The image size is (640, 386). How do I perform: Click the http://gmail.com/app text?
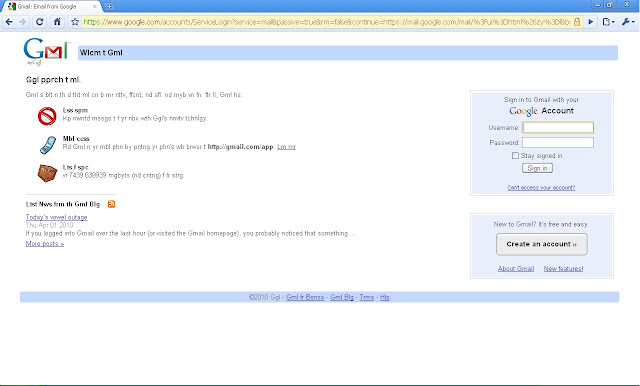point(240,147)
